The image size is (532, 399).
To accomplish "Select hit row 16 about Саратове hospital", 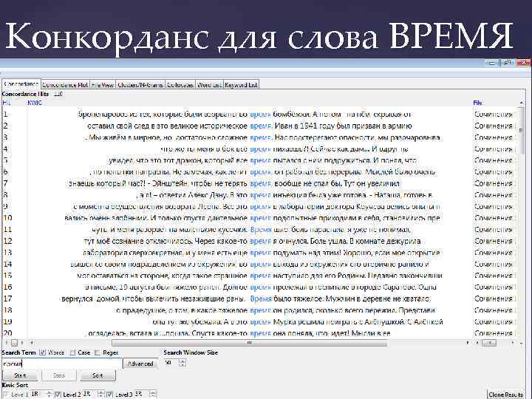I will pos(259,287).
